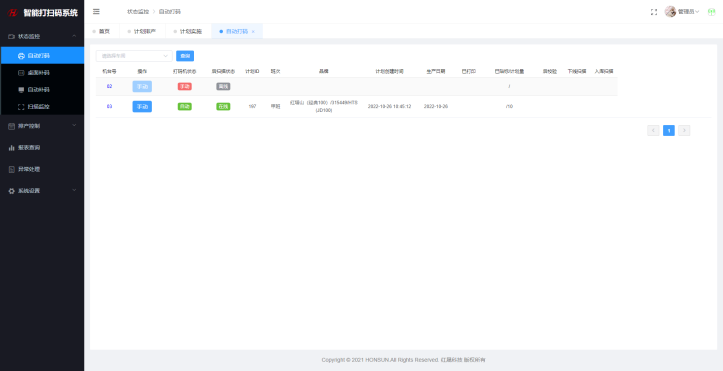Click the production date cell in row 03
The width and height of the screenshot is (723, 371).
click(436, 106)
